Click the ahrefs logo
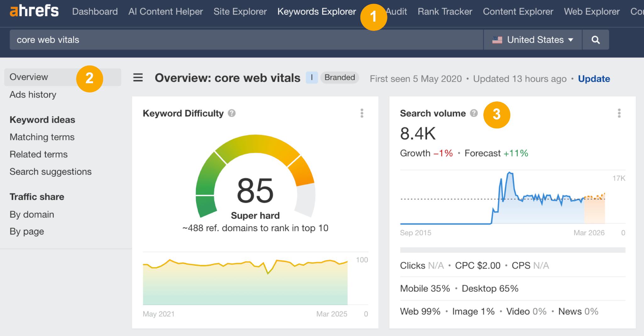 [x=34, y=11]
